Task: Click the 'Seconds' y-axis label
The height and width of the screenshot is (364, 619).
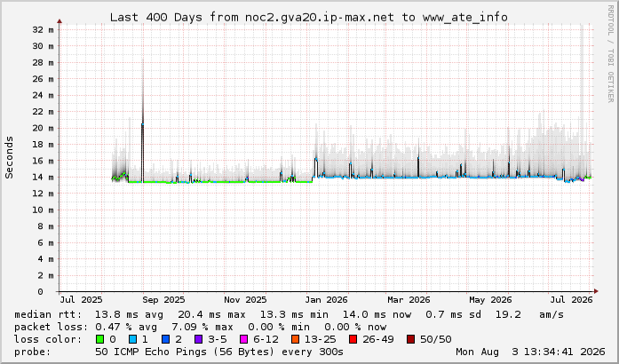Action: (9, 157)
